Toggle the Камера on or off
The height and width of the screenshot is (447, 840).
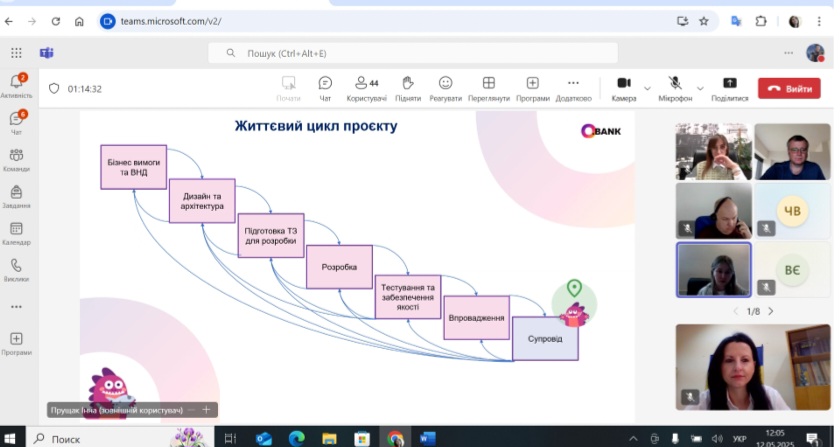point(623,87)
